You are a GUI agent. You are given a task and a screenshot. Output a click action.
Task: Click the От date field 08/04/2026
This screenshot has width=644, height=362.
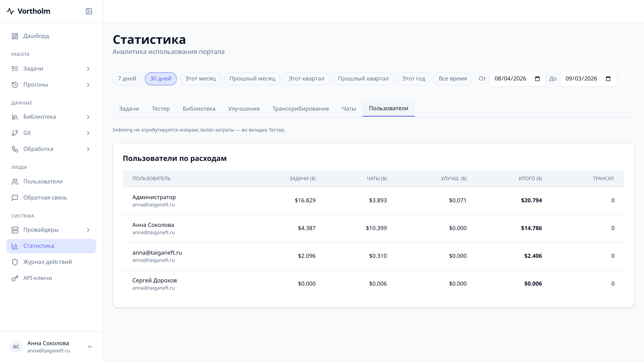coord(517,79)
